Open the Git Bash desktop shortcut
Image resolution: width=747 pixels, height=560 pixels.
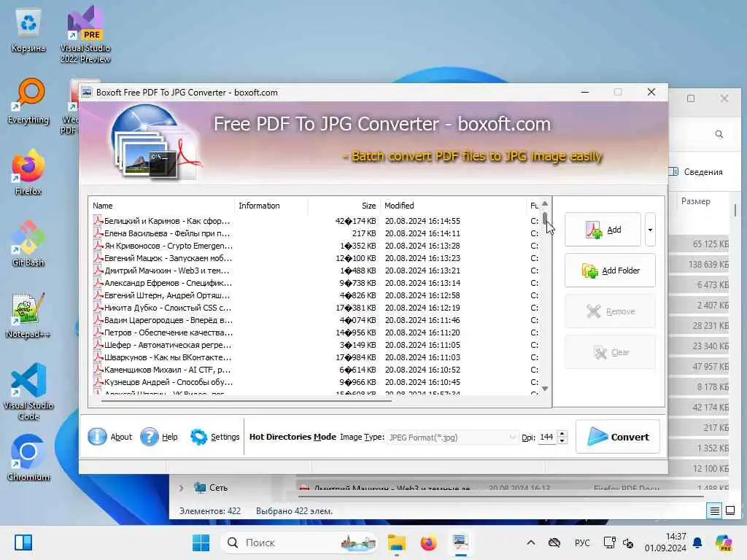[x=28, y=244]
